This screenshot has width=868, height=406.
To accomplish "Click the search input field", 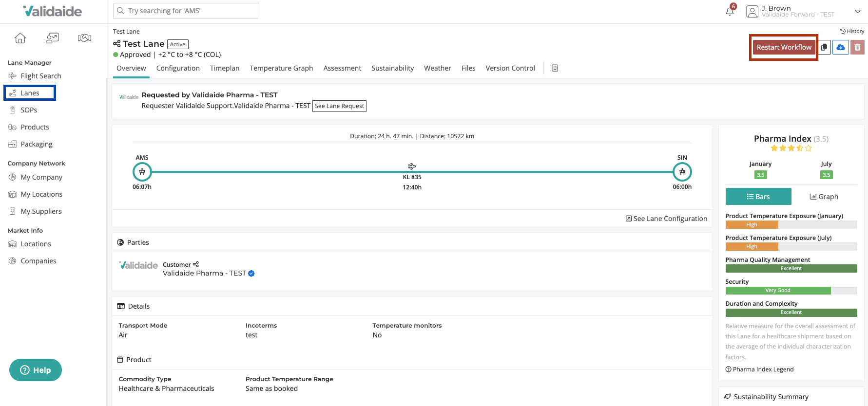I will coord(186,11).
